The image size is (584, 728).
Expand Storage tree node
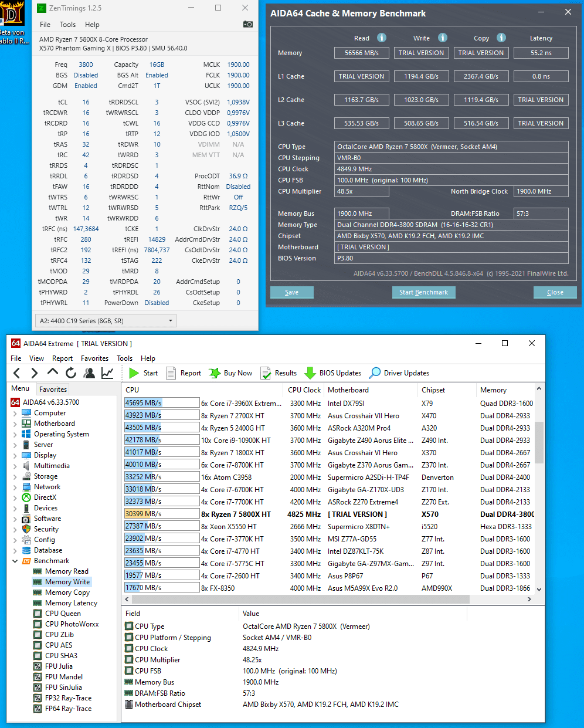tap(15, 476)
